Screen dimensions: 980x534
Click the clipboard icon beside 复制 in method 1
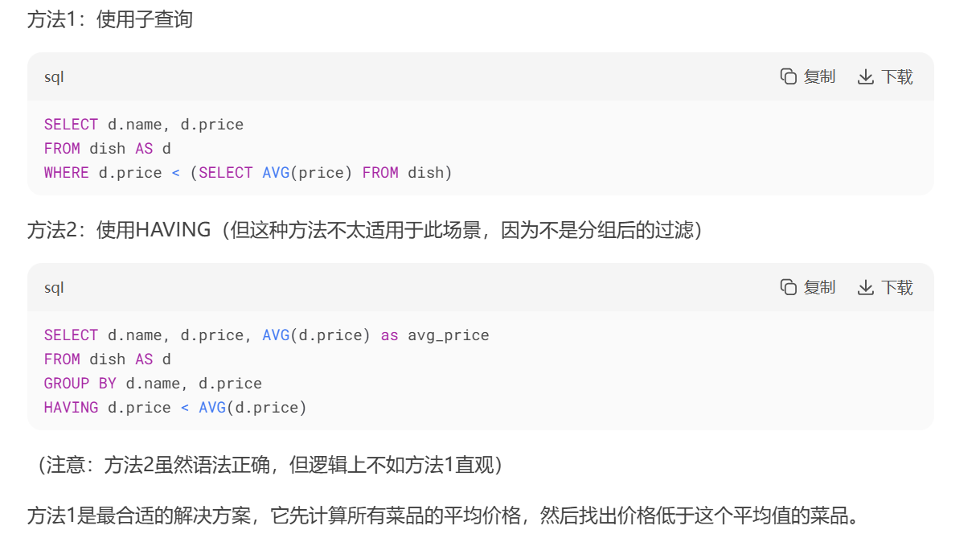(787, 76)
